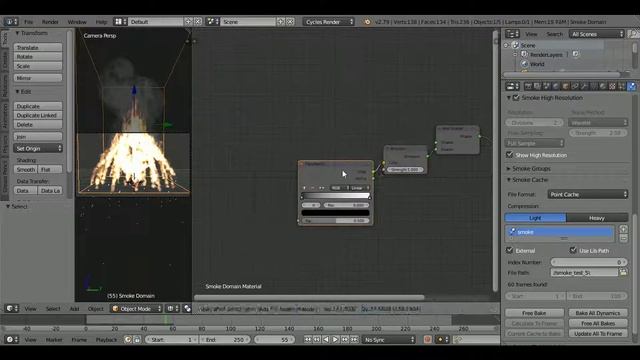Screen dimensions: 640x360
Task: Click the red auto-keyframe record button
Action: point(427,340)
